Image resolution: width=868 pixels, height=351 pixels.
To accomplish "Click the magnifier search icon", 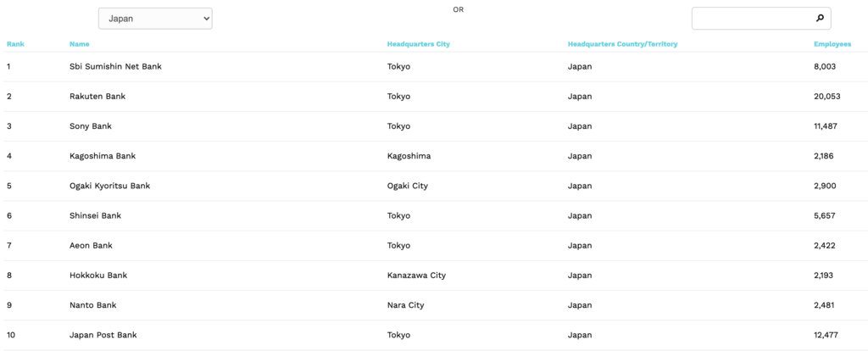I will tap(820, 19).
